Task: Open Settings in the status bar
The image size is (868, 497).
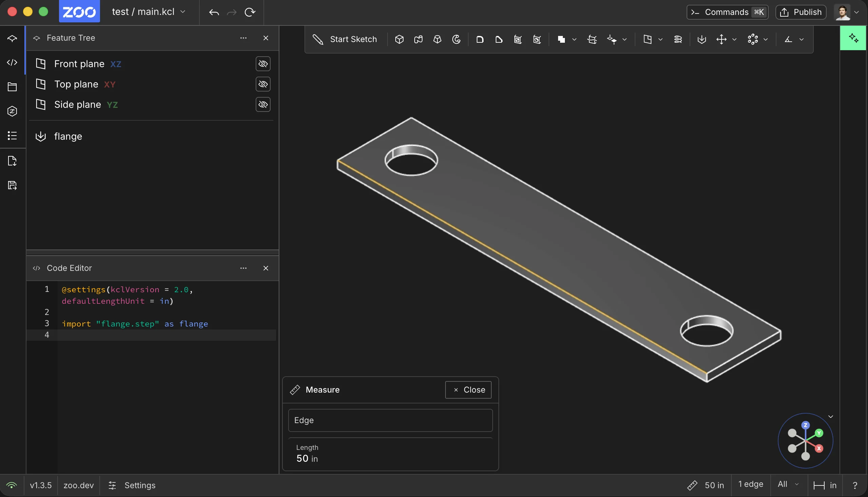Action: pyautogui.click(x=132, y=485)
